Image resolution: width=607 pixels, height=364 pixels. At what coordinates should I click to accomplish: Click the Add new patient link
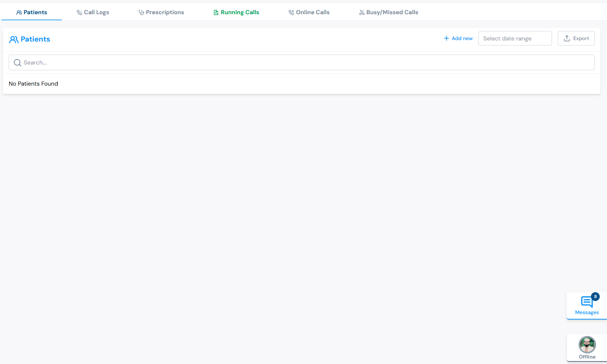pos(458,38)
